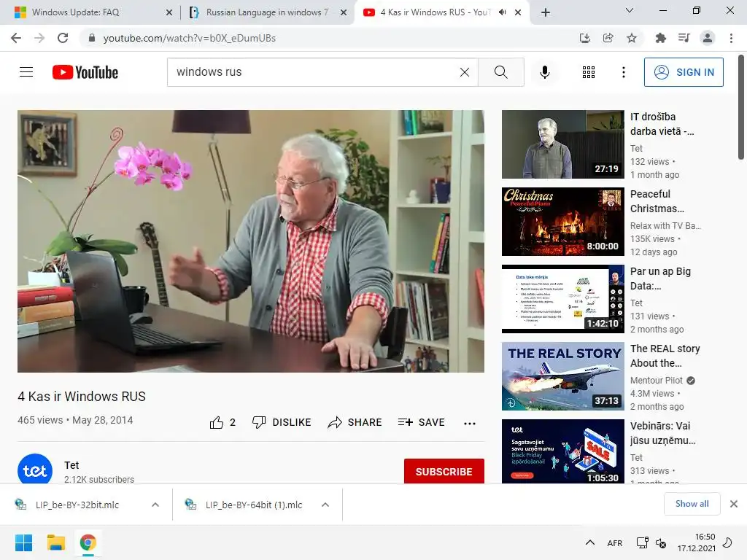This screenshot has height=560, width=747.
Task: Open more actions below the video
Action: (470, 423)
